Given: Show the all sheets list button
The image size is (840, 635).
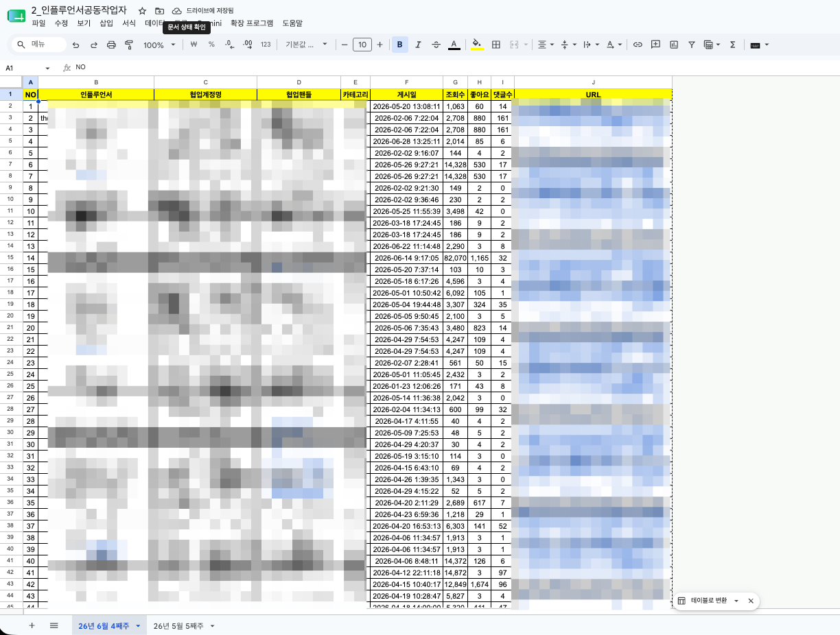Looking at the screenshot, I should tap(54, 625).
